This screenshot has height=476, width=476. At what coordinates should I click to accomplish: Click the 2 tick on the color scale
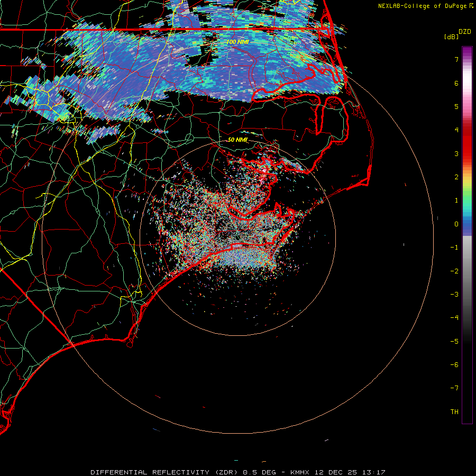point(456,177)
